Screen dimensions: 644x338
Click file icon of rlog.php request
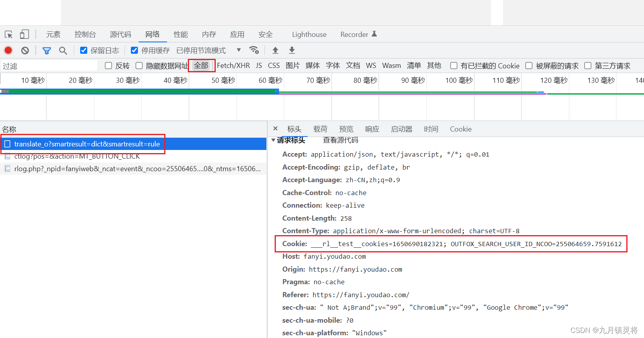7,169
